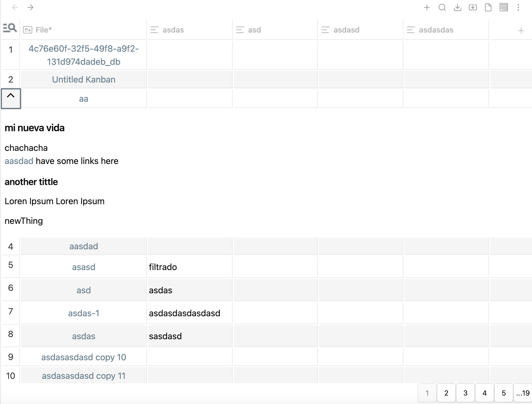Navigate back with the left arrow

click(15, 7)
